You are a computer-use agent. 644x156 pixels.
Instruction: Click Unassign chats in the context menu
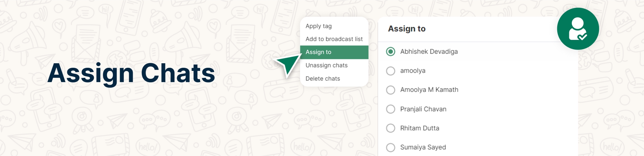(327, 65)
